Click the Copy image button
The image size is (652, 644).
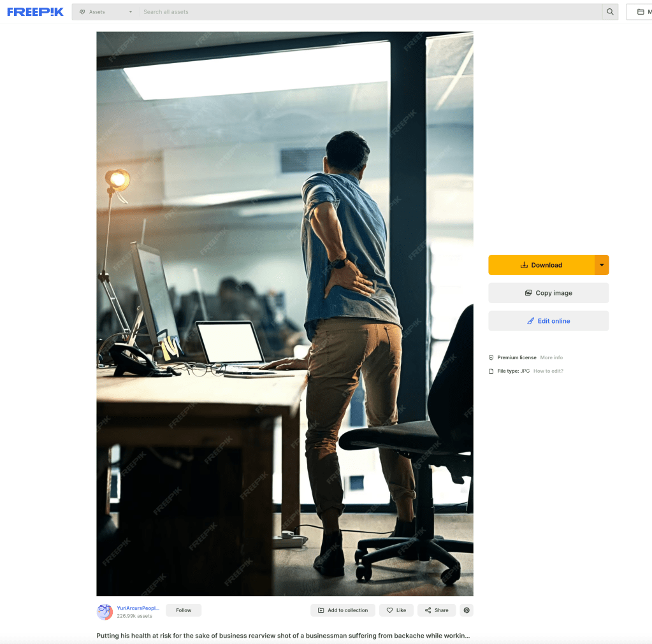(x=548, y=293)
